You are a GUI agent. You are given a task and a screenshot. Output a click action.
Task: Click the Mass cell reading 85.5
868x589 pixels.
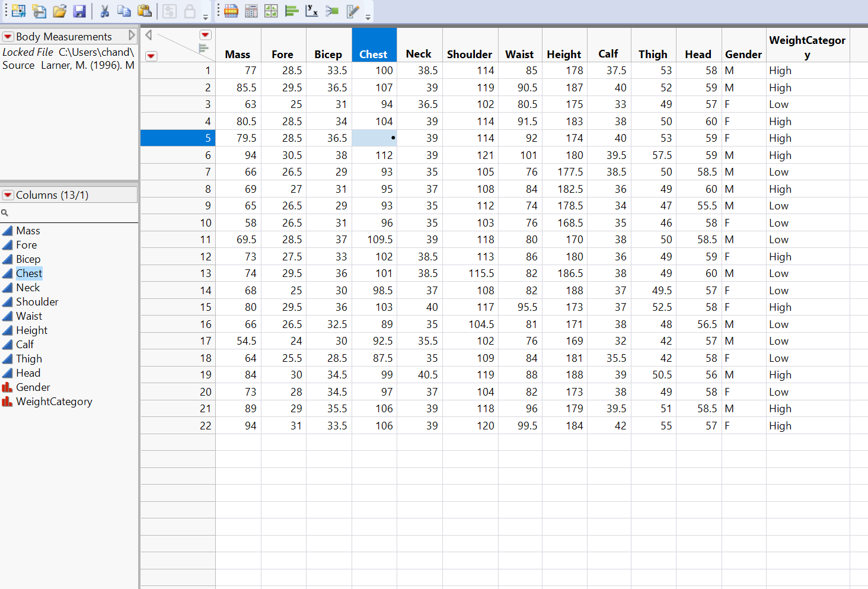click(238, 88)
